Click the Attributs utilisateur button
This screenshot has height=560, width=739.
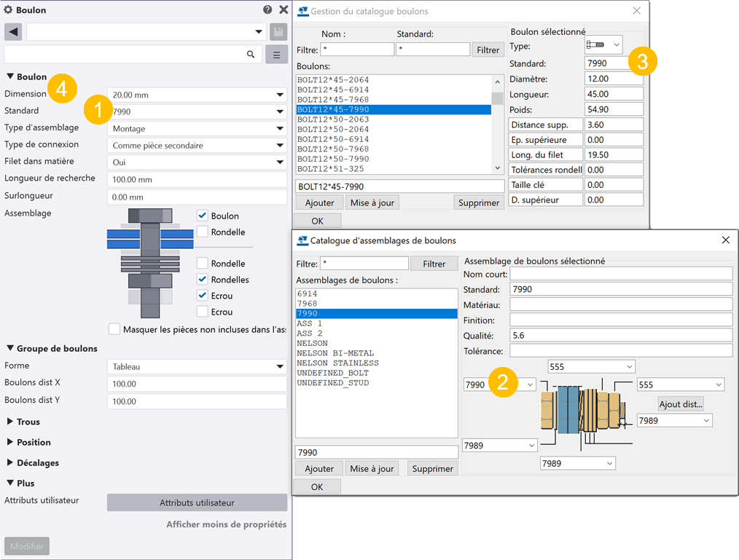[x=197, y=502]
